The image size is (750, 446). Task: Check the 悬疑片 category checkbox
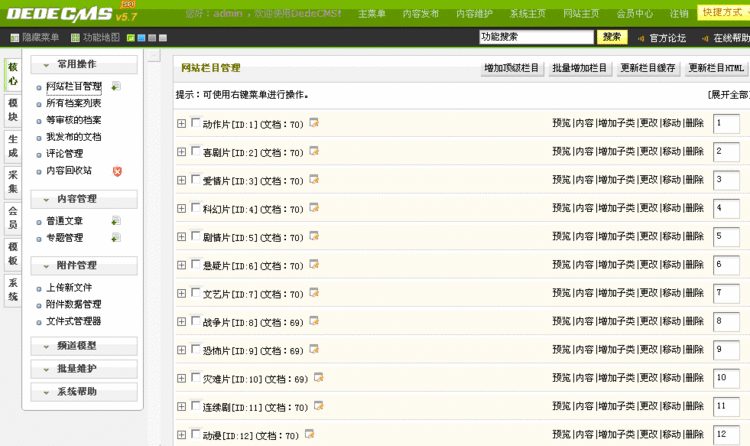point(195,264)
